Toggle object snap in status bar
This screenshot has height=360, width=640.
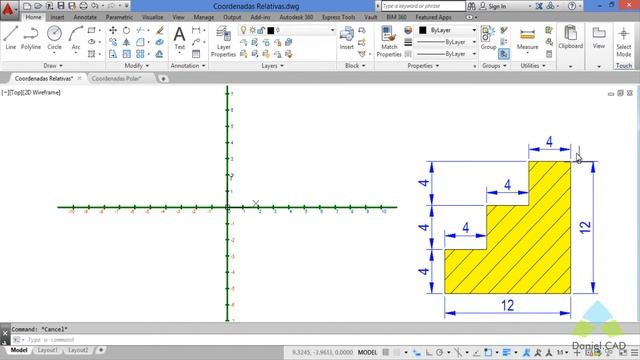pos(488,352)
